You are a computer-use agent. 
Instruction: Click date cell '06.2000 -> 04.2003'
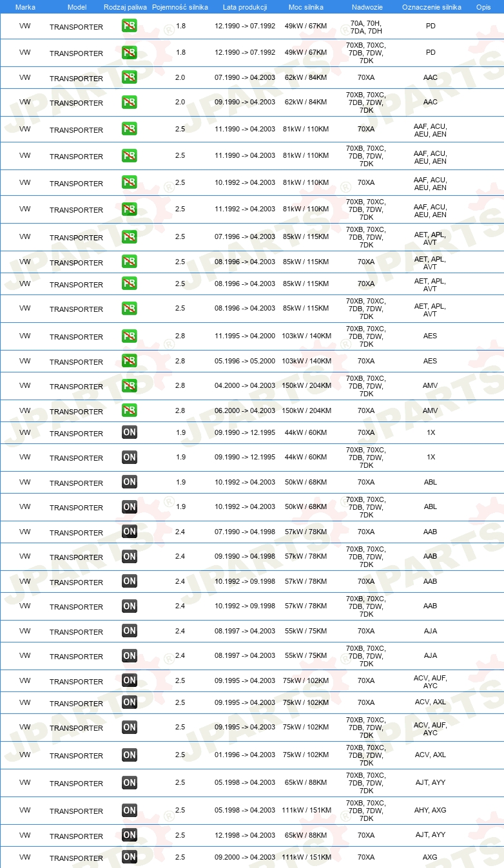click(245, 411)
